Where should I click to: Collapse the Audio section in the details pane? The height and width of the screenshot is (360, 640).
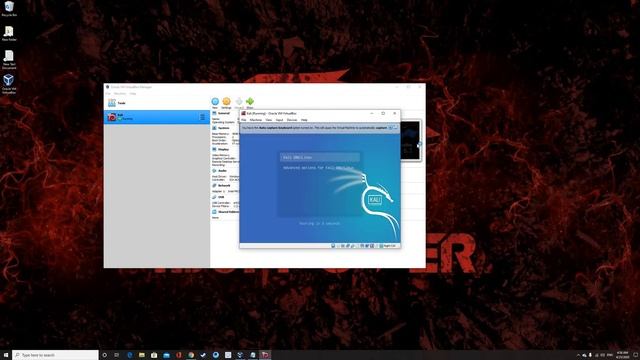pos(222,171)
